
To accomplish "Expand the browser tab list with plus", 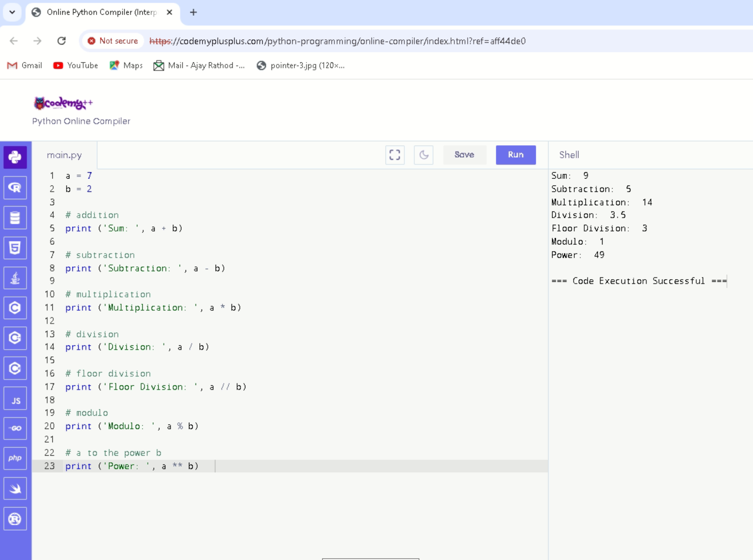I will [192, 12].
